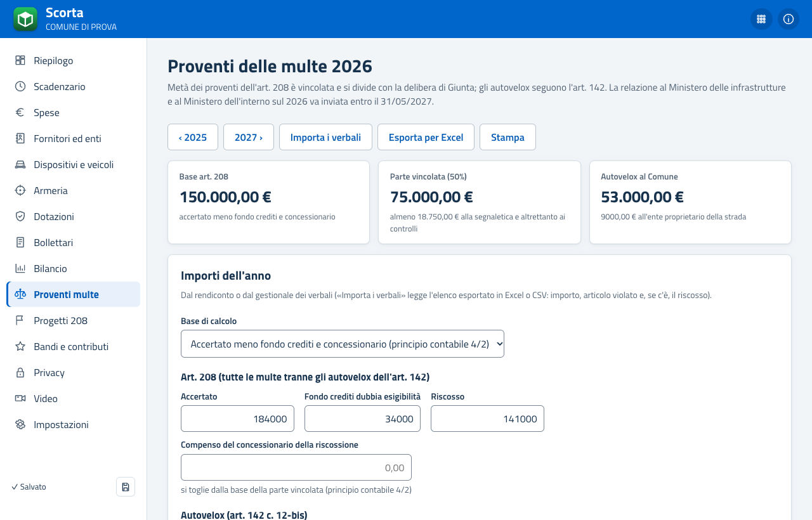This screenshot has height=520, width=812.
Task: Click the Bandi e contributi star icon
Action: pyautogui.click(x=20, y=346)
